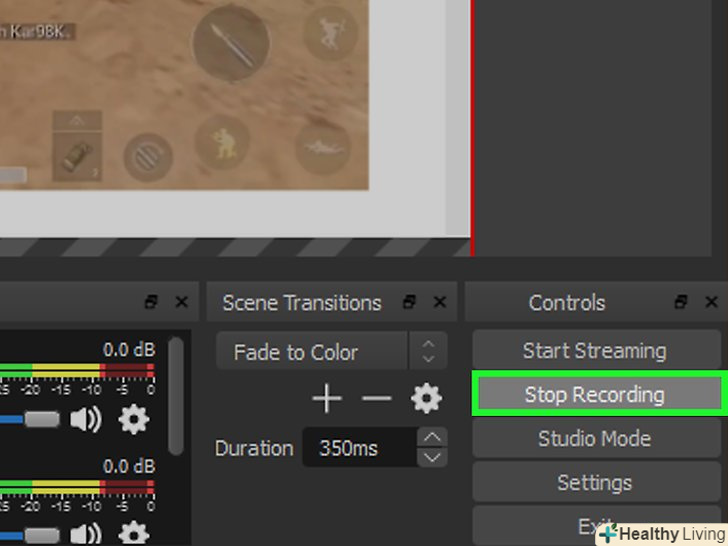The height and width of the screenshot is (546, 728).
Task: Increase transition duration with up arrow
Action: pyautogui.click(x=432, y=437)
